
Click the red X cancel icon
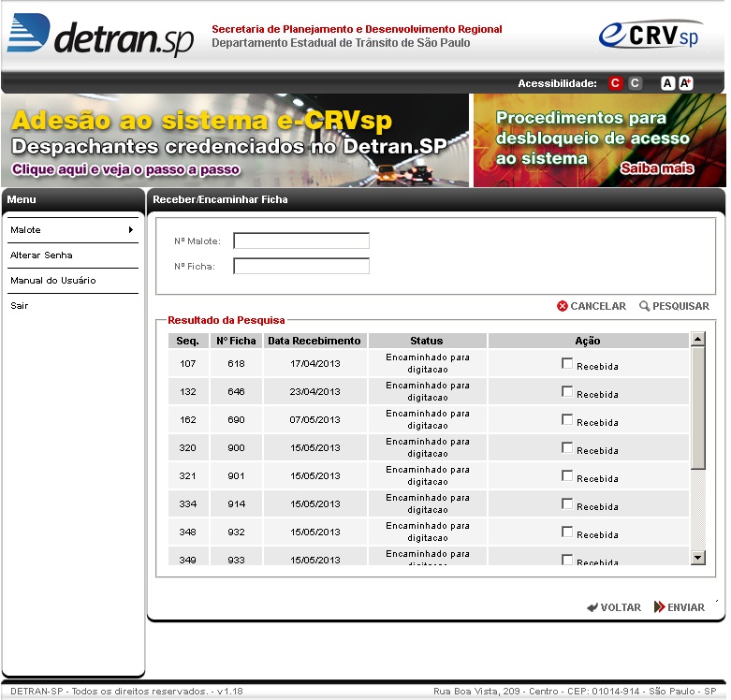click(x=563, y=306)
